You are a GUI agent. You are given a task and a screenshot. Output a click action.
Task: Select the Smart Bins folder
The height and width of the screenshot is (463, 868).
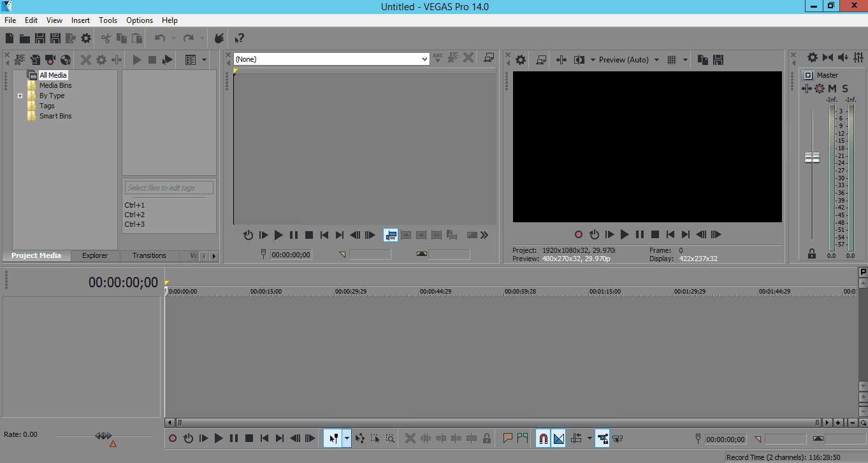click(55, 116)
